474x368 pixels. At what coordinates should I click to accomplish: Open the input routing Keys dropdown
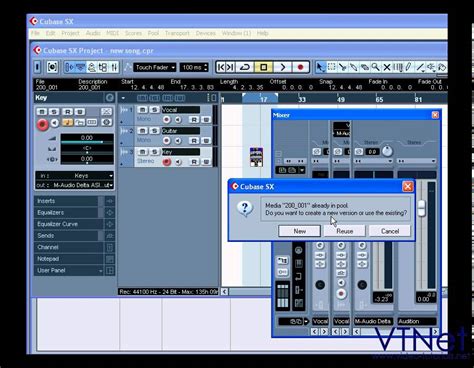(75, 176)
